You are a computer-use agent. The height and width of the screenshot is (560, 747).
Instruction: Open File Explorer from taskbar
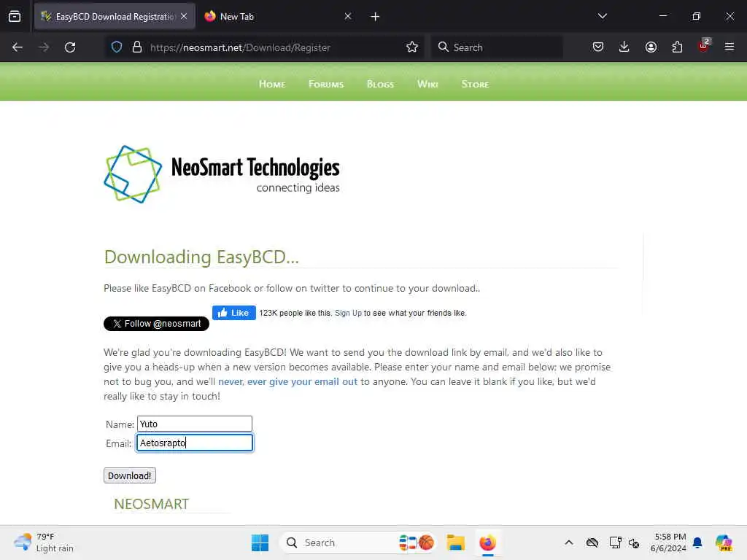(x=455, y=542)
